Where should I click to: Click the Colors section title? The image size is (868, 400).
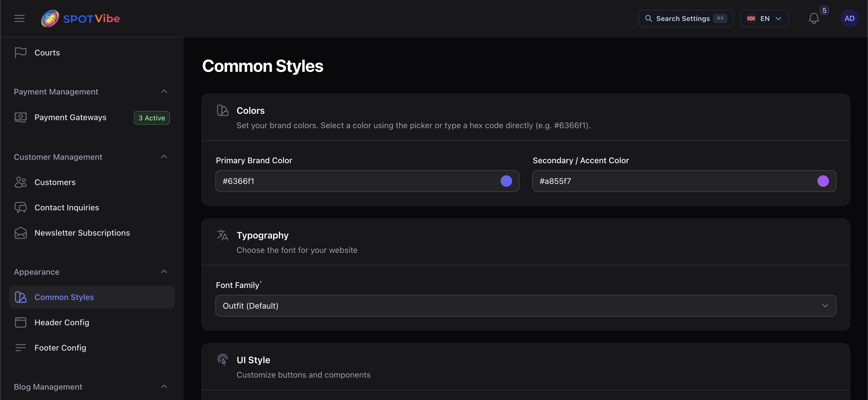click(x=250, y=111)
